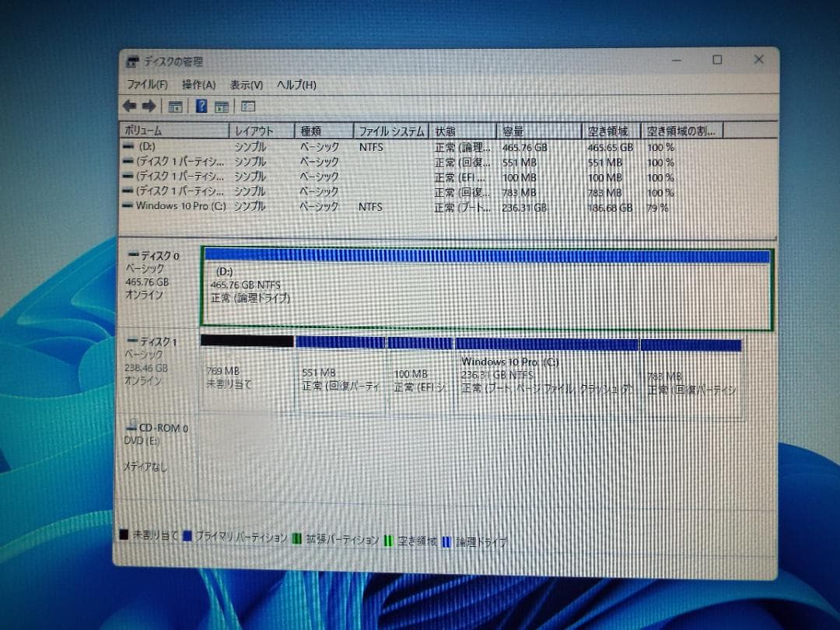The height and width of the screenshot is (630, 840).
Task: Toggle the action pane display
Action: [x=221, y=107]
